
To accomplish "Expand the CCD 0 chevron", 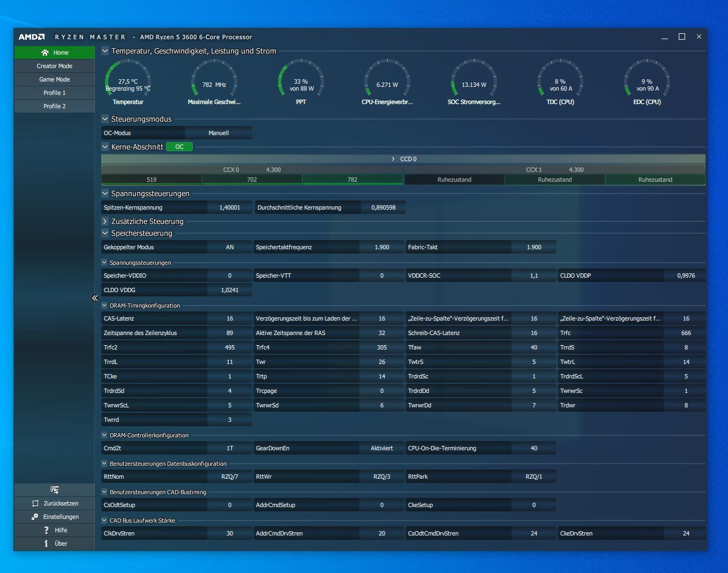I will [393, 159].
